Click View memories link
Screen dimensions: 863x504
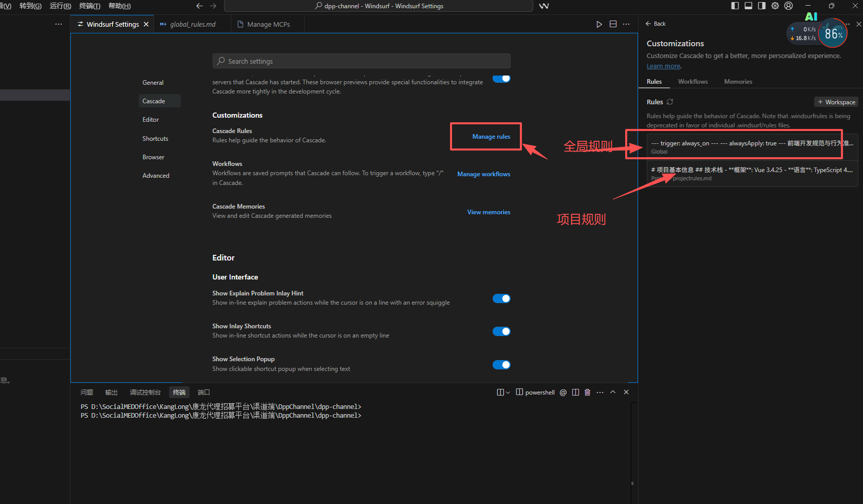(x=489, y=212)
